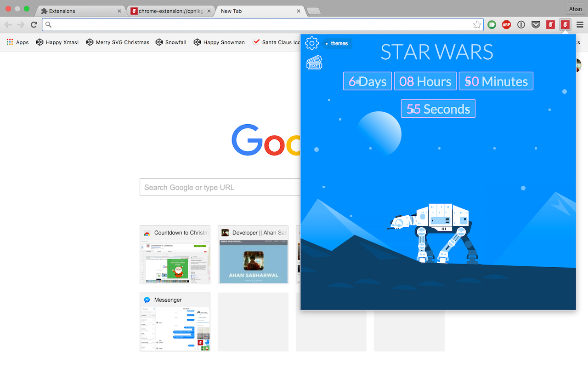Reload the page
The width and height of the screenshot is (588, 368).
click(x=34, y=25)
